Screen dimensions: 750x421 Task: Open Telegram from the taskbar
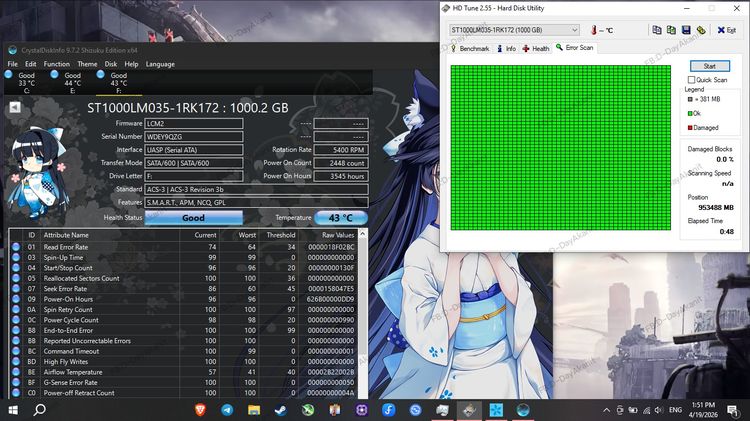227,410
